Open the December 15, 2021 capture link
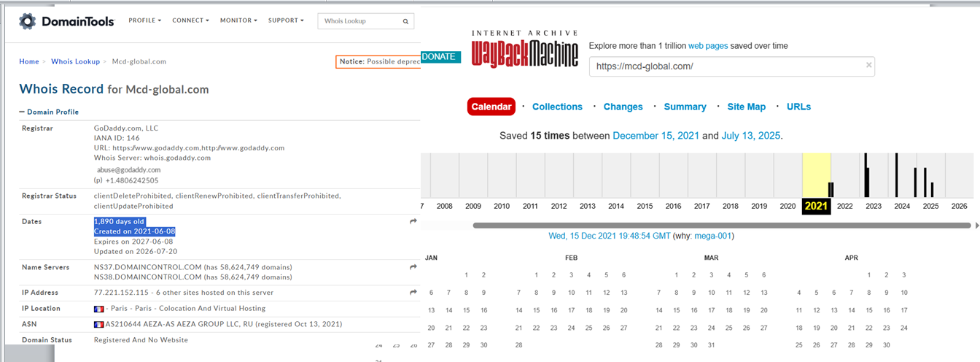The height and width of the screenshot is (362, 980). coord(656,136)
